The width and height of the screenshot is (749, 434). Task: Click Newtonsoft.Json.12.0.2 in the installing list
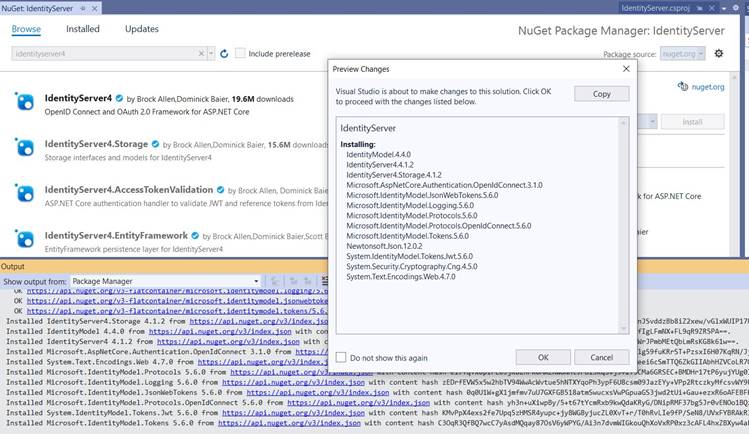pos(385,246)
